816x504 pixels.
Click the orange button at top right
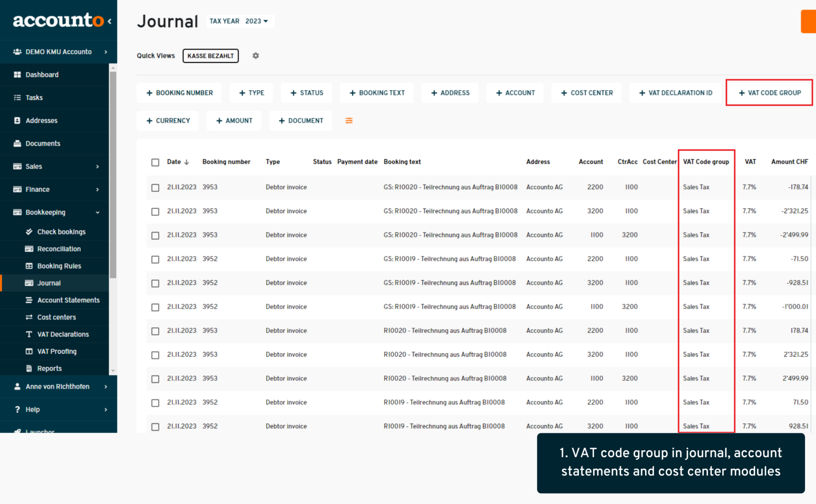pos(808,21)
